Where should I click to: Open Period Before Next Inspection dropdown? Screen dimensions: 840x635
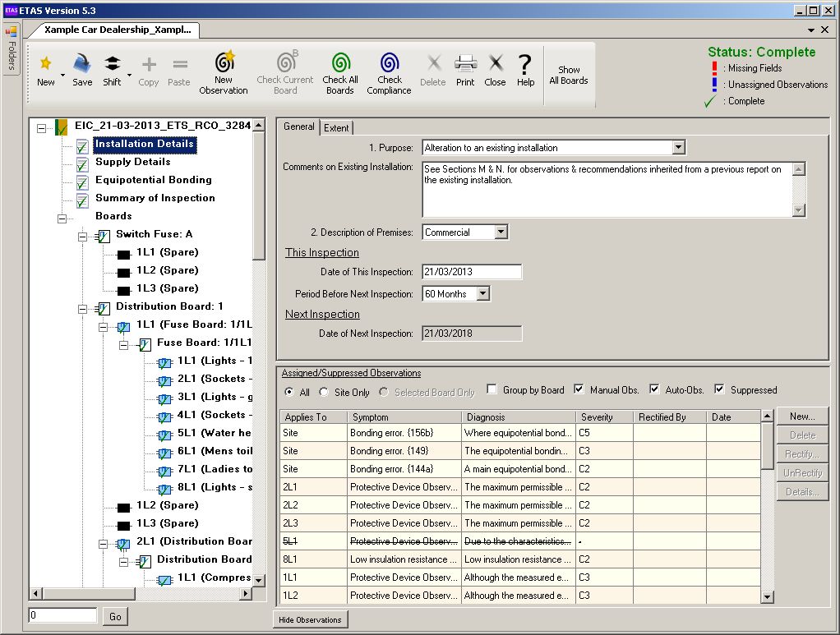483,293
